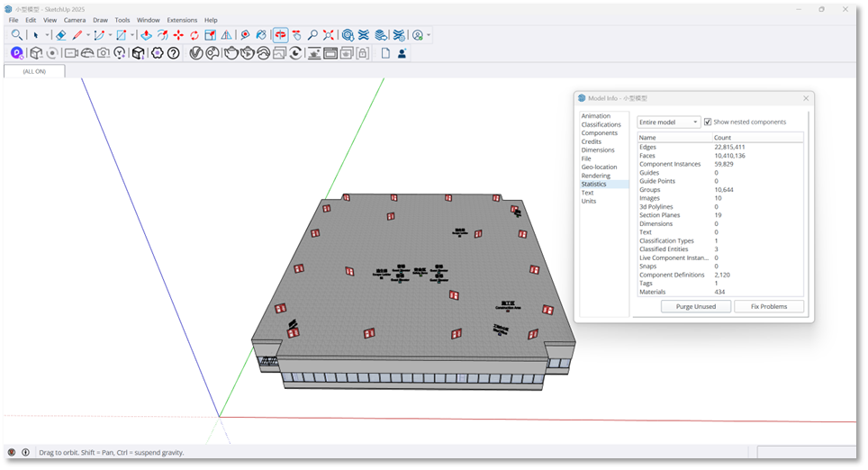
Task: Activate the Zoom Extents tool
Action: [329, 35]
